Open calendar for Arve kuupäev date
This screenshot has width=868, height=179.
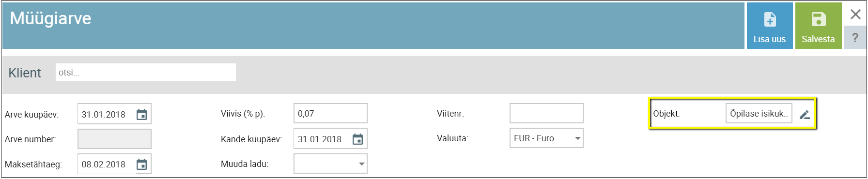(x=141, y=115)
